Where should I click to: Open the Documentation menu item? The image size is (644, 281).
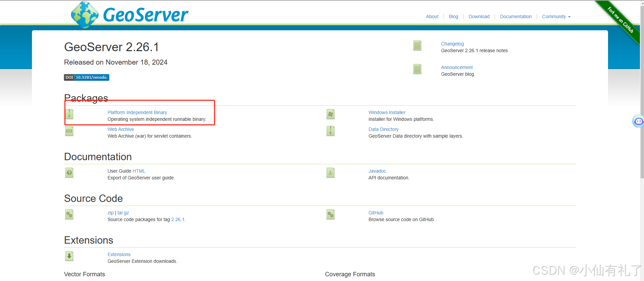pos(516,16)
